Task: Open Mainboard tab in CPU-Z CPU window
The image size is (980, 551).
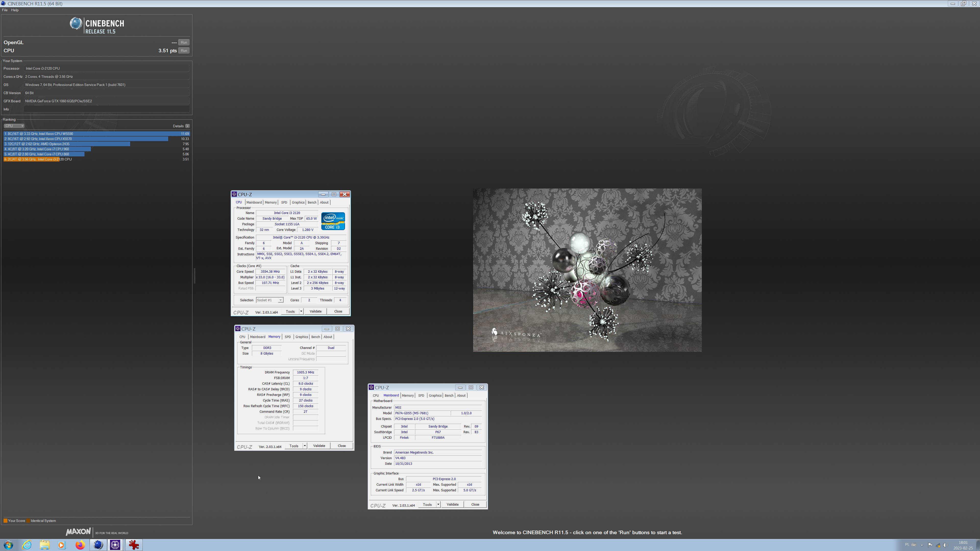Action: click(x=254, y=202)
